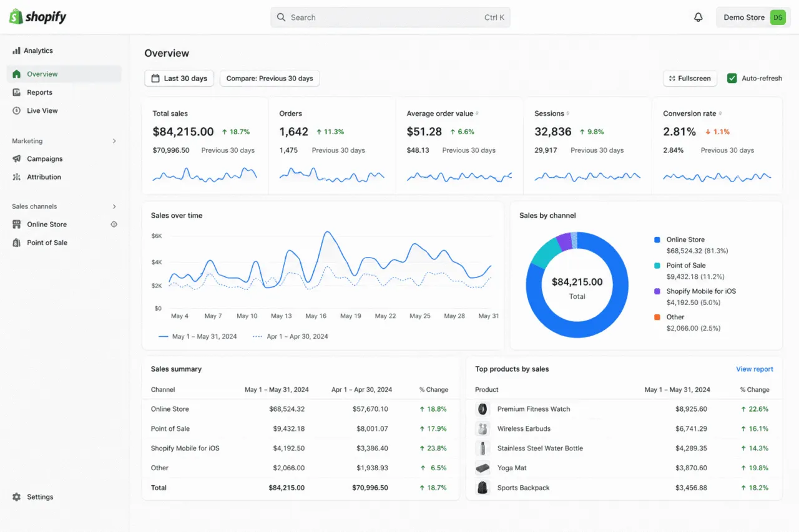The height and width of the screenshot is (532, 799).
Task: Click the Online Store storefront icon
Action: [17, 225]
